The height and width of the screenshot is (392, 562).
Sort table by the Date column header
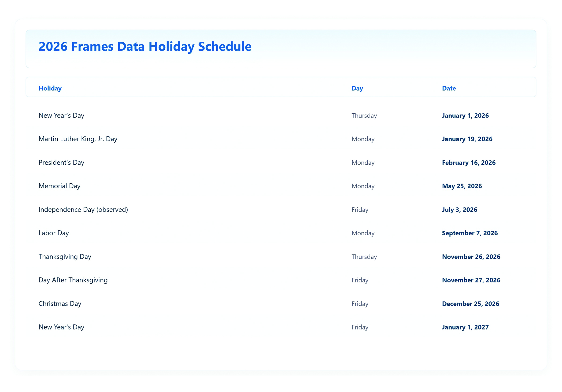(x=449, y=88)
